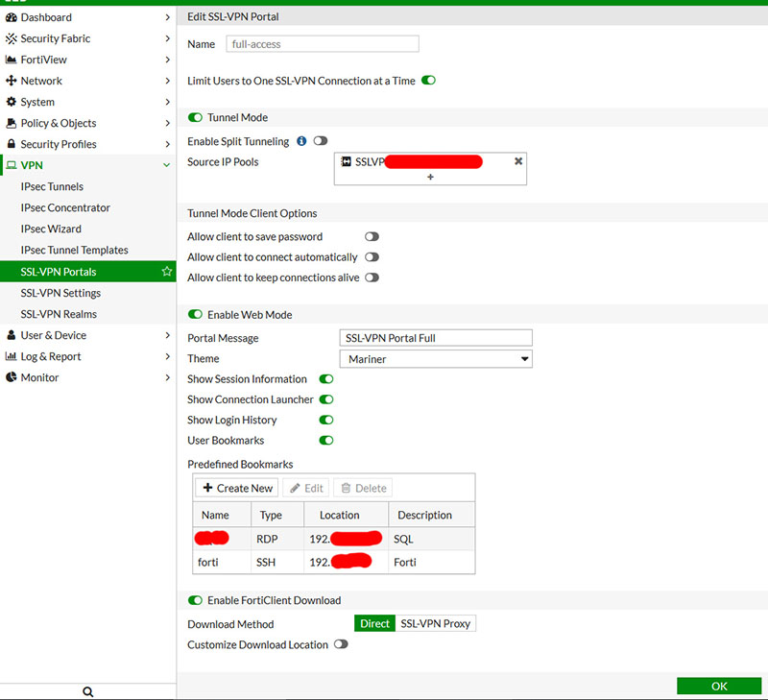Toggle Customize Download Location
Viewport: 768px width, 700px height.
[341, 644]
